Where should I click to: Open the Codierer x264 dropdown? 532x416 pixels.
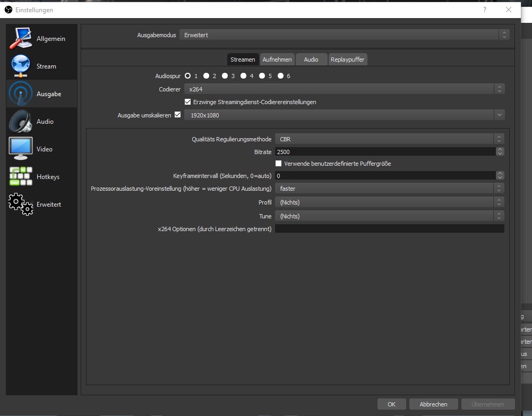click(x=344, y=89)
